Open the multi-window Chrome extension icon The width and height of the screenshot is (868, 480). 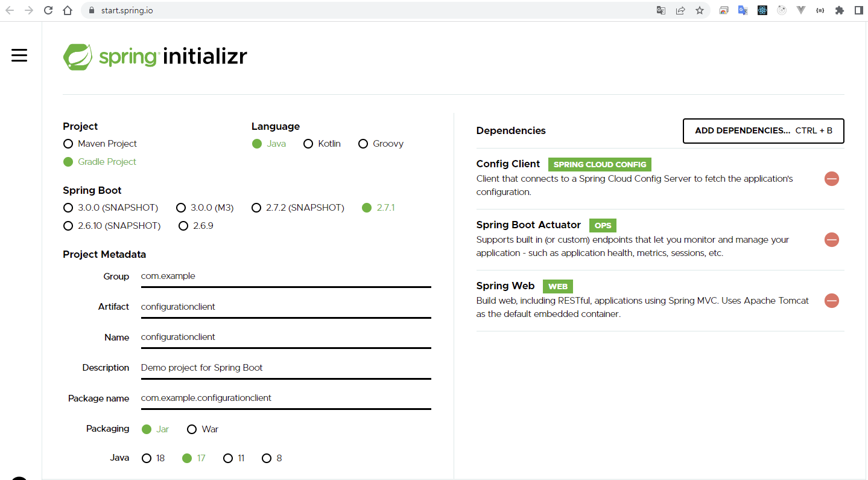(724, 10)
